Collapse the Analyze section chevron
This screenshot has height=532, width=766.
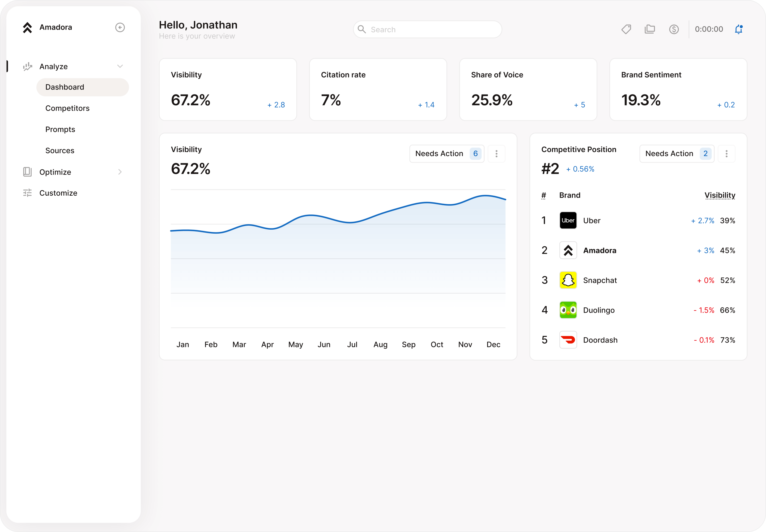(x=120, y=66)
